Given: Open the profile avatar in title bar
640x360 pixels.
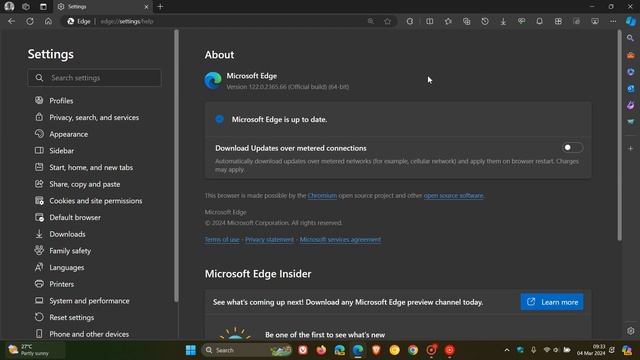Looking at the screenshot, I should tap(9, 7).
